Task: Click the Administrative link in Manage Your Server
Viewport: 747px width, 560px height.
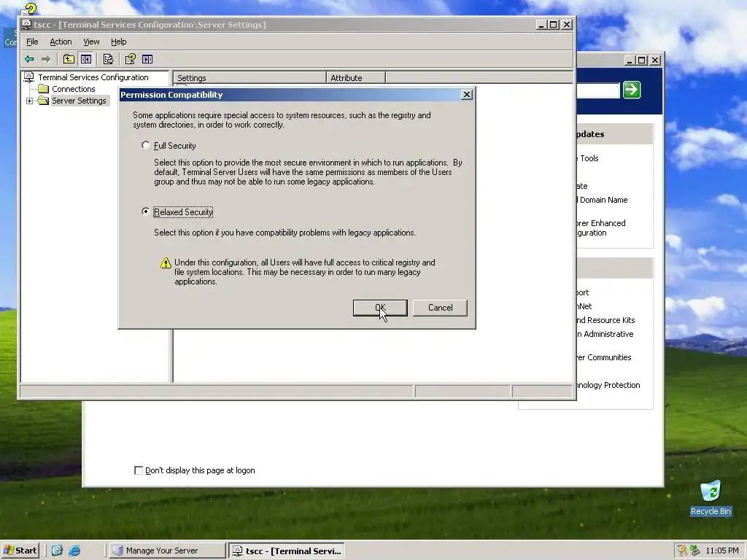Action: 605,334
